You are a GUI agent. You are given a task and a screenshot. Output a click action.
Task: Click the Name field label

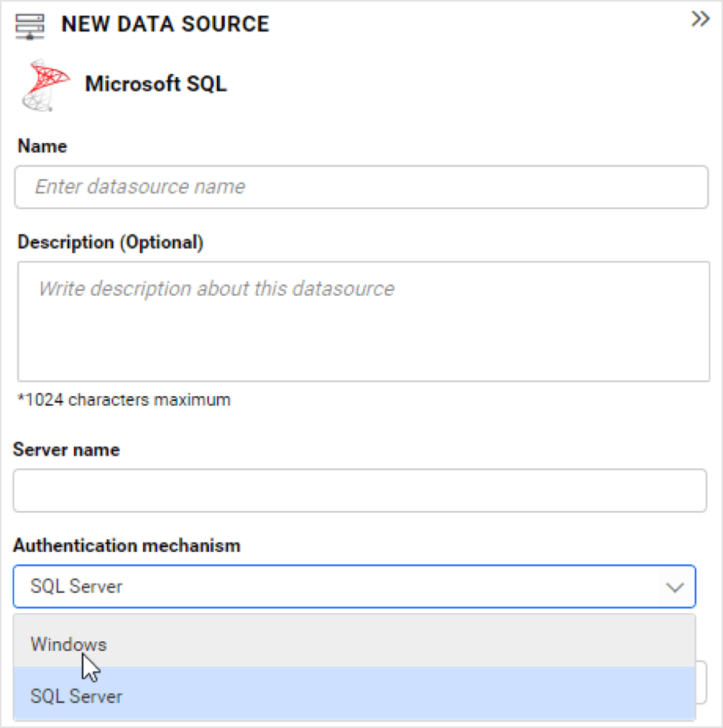click(x=42, y=146)
